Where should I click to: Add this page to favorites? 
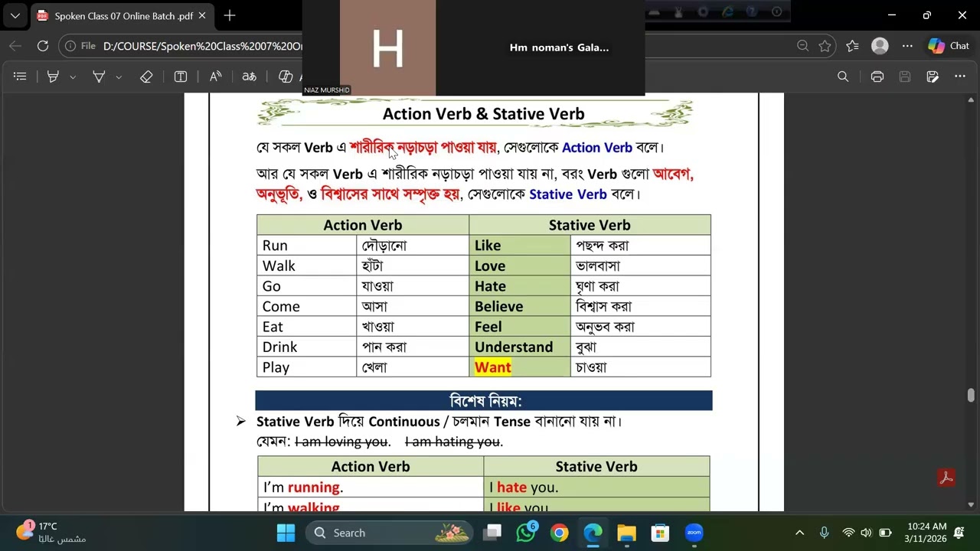click(x=825, y=46)
